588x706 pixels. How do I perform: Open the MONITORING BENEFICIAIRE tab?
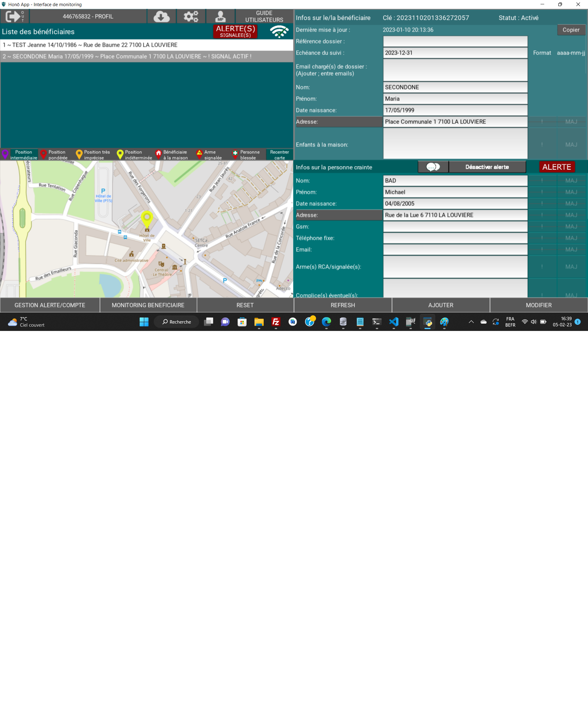[x=148, y=305]
